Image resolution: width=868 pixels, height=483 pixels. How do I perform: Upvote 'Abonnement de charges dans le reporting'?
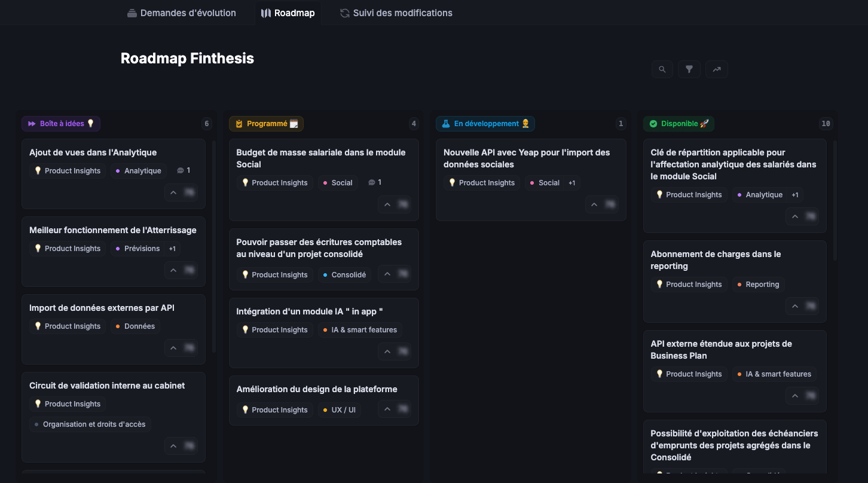point(794,306)
